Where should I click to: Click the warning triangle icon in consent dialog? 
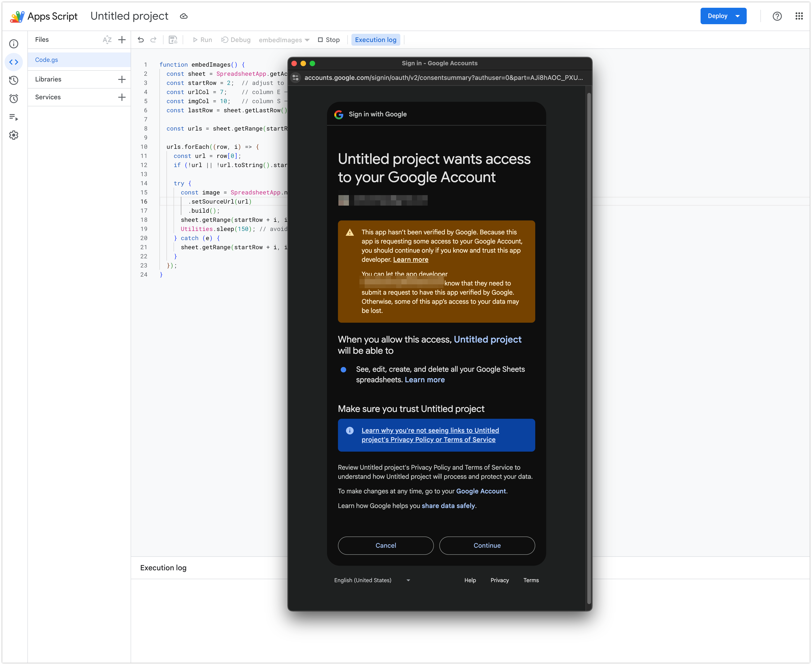(x=350, y=233)
